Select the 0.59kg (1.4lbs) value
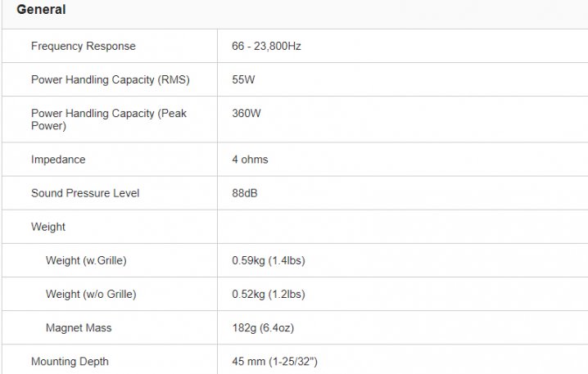This screenshot has height=374, width=588. pyautogui.click(x=268, y=260)
